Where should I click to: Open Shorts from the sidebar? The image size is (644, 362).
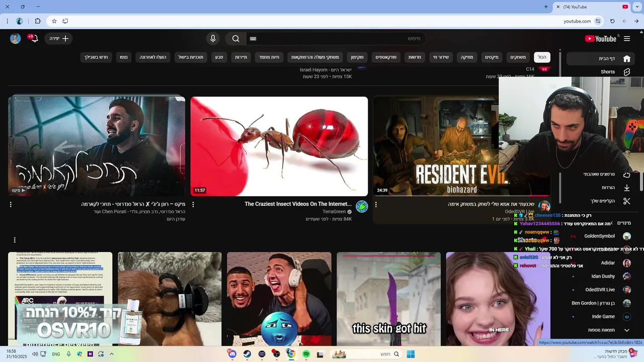[x=607, y=72]
